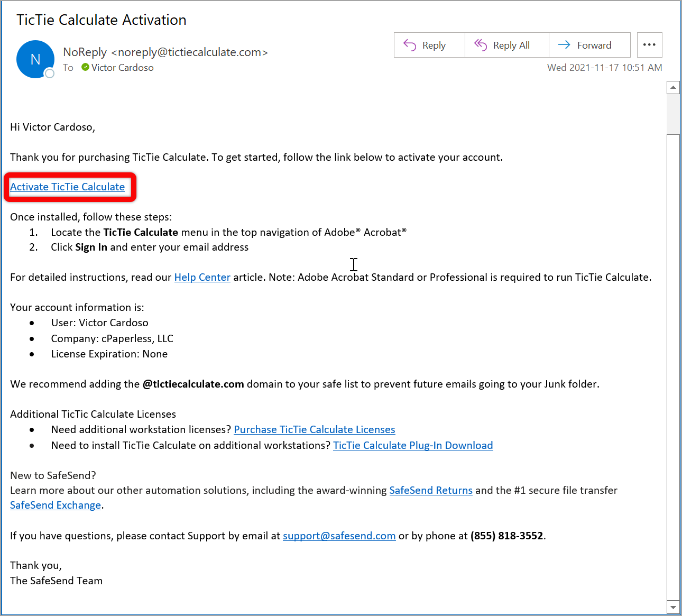Visit the SafeSend Returns link

[431, 490]
